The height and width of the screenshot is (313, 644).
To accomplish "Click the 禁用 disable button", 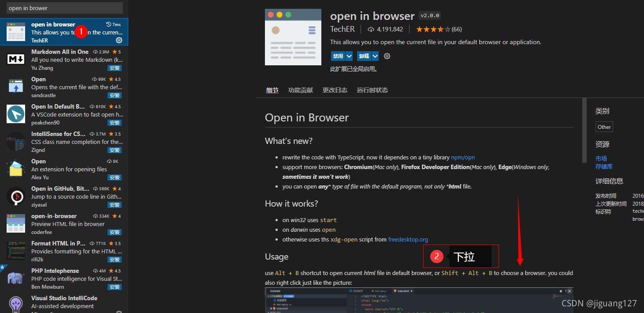I will pos(338,56).
